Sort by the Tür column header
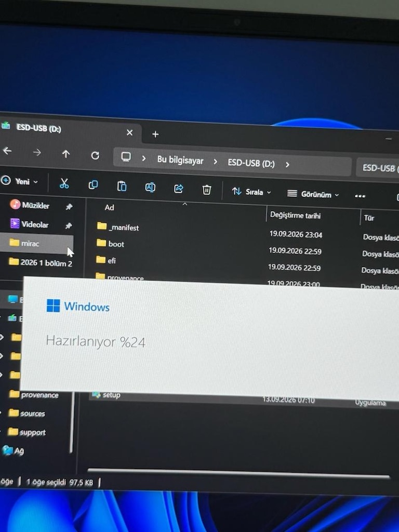Viewport: 399px width, 532px height. [x=369, y=218]
